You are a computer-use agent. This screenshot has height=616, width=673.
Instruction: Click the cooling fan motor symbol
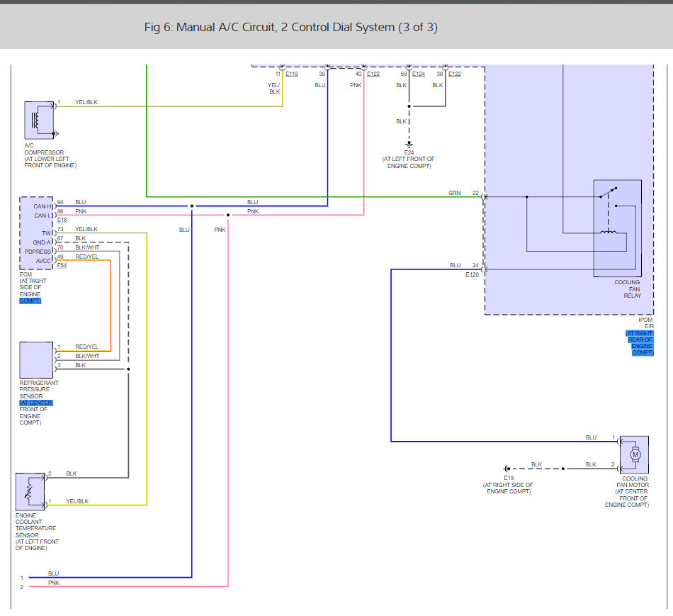(634, 455)
